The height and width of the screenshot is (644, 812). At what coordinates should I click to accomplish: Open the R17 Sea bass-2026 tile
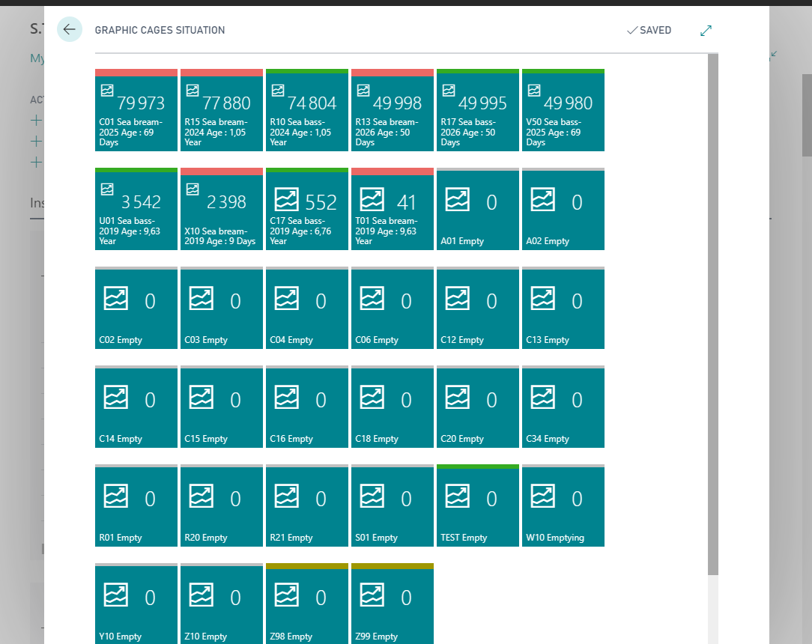(478, 114)
